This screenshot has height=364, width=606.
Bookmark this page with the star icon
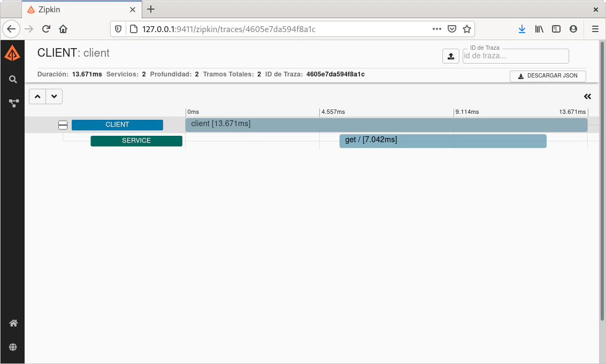466,29
